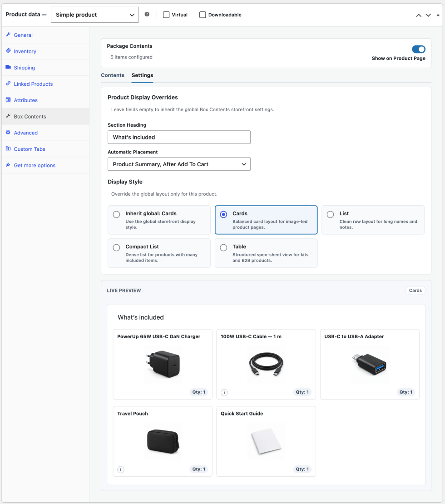Enable the Downloadable checkbox

(x=203, y=15)
